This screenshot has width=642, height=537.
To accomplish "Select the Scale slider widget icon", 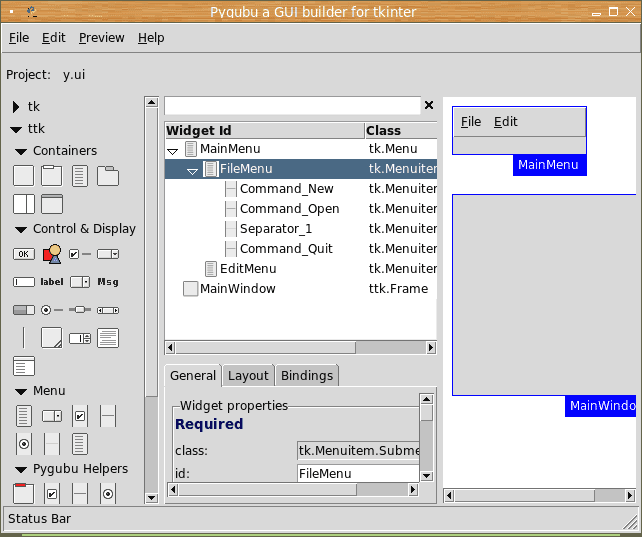I will 80,310.
